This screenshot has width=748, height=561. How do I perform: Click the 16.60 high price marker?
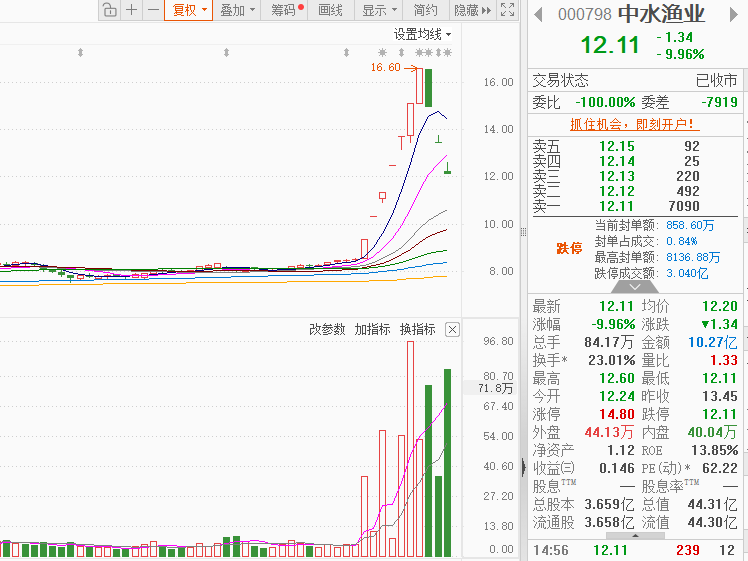click(385, 67)
